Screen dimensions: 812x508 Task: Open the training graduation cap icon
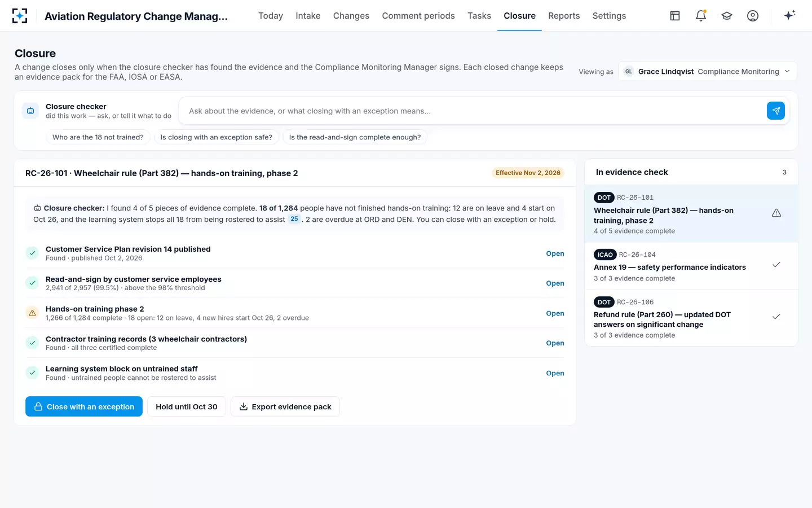tap(727, 16)
